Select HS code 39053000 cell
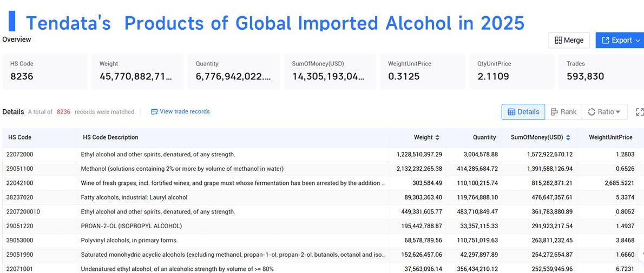The image size is (644, 273). (x=19, y=241)
